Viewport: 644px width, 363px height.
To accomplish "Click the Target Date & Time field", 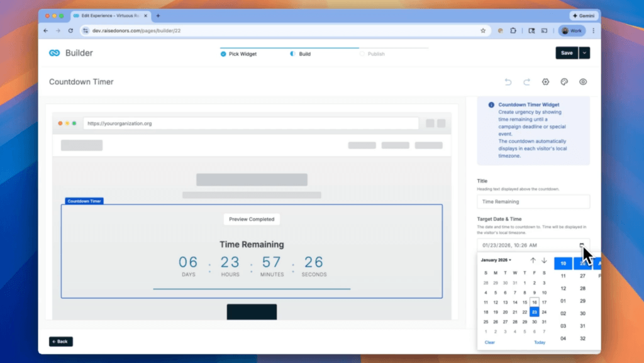I will (533, 245).
